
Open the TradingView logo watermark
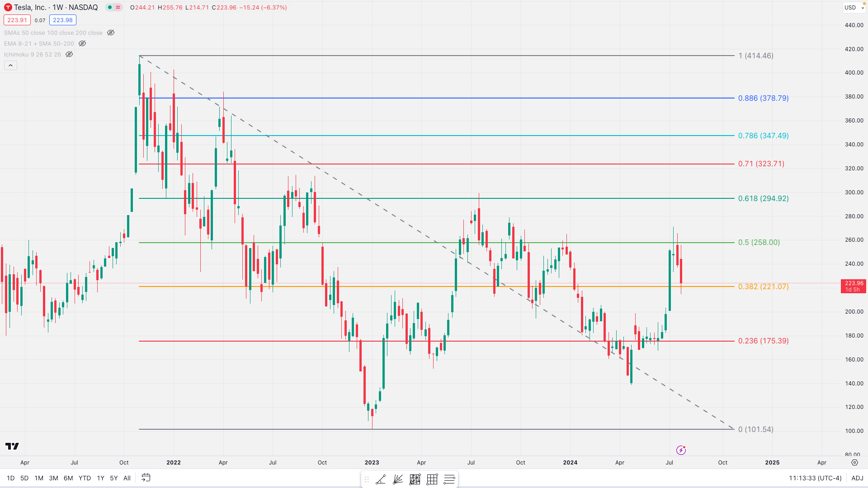12,446
